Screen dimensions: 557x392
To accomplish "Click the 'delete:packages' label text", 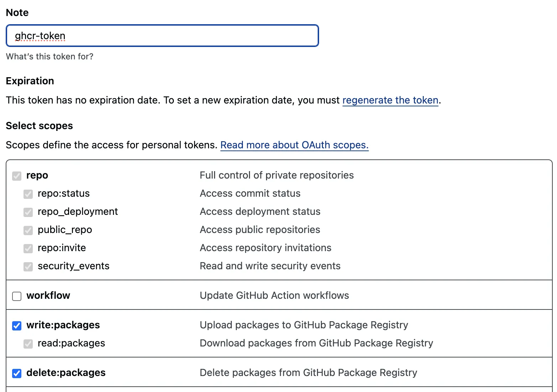I will click(x=66, y=373).
